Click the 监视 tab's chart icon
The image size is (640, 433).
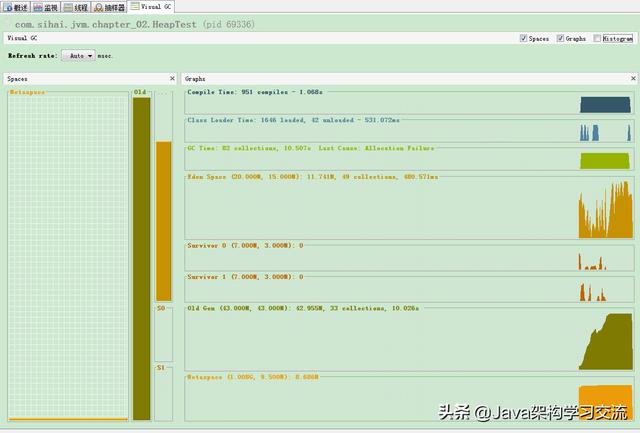pyautogui.click(x=38, y=7)
